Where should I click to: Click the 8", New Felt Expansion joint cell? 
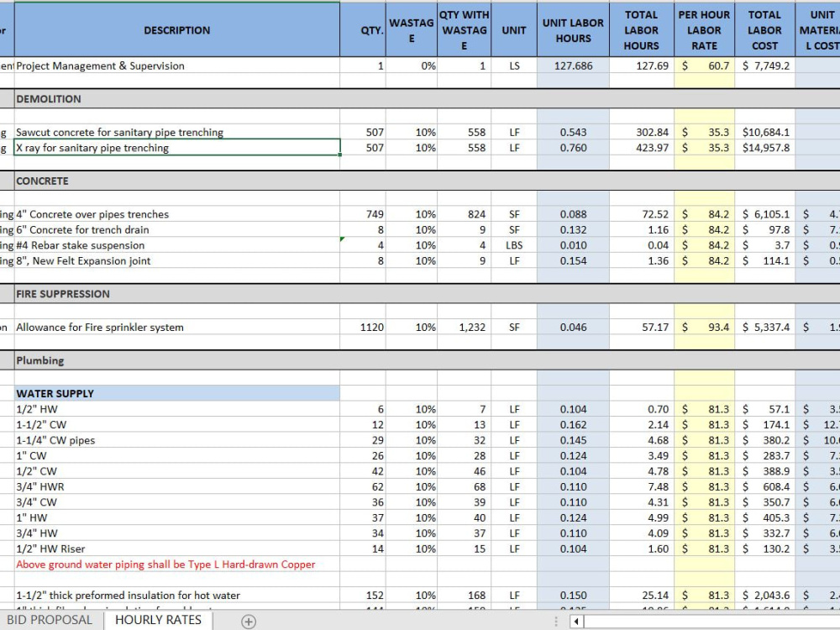[176, 261]
